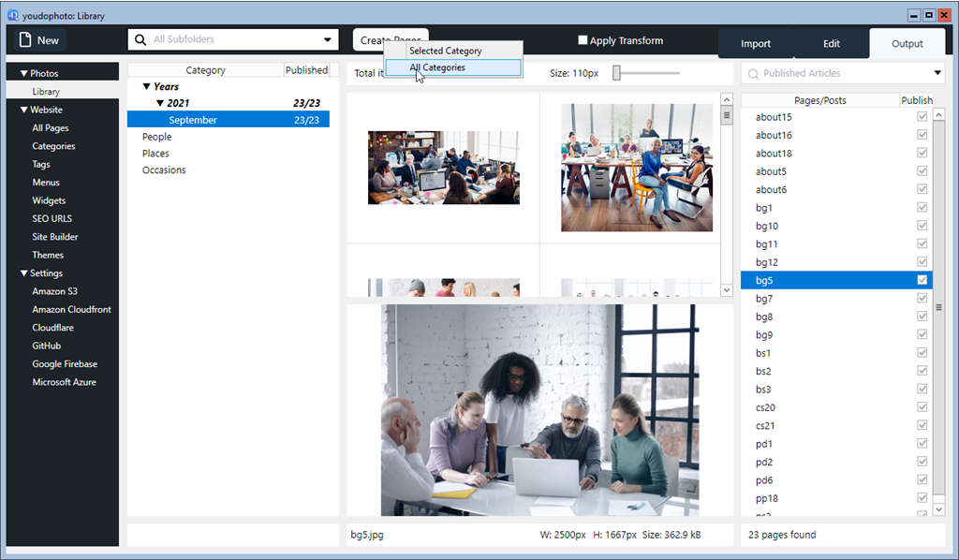Select the September category row
The width and height of the screenshot is (959, 560).
pos(229,120)
